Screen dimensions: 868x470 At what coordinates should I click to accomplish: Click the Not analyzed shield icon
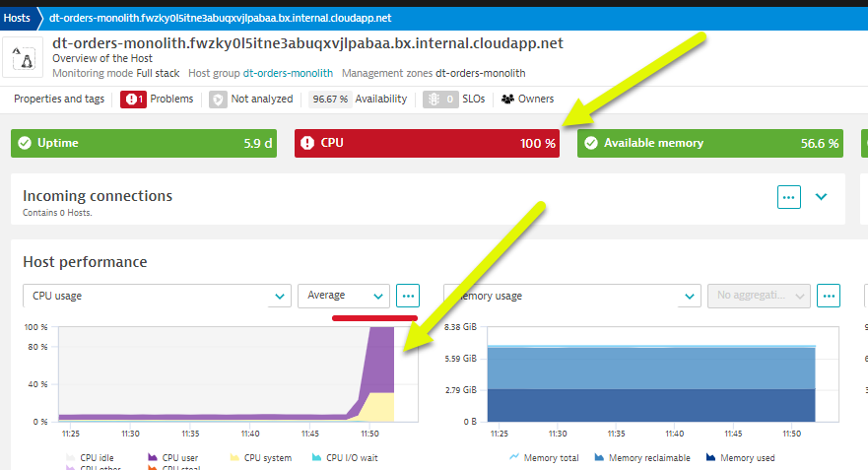[x=216, y=100]
